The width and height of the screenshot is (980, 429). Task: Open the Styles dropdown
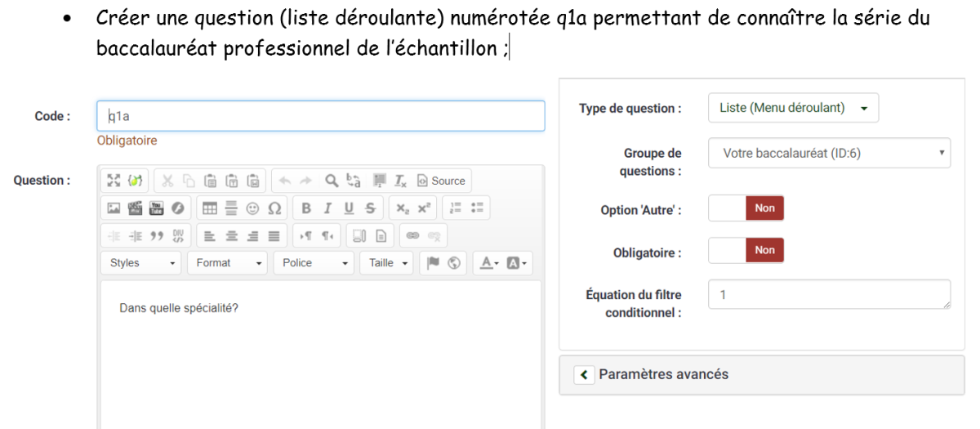pyautogui.click(x=141, y=263)
